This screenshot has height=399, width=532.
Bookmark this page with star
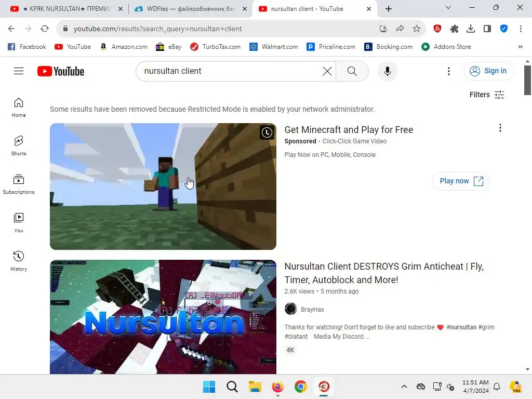[417, 29]
